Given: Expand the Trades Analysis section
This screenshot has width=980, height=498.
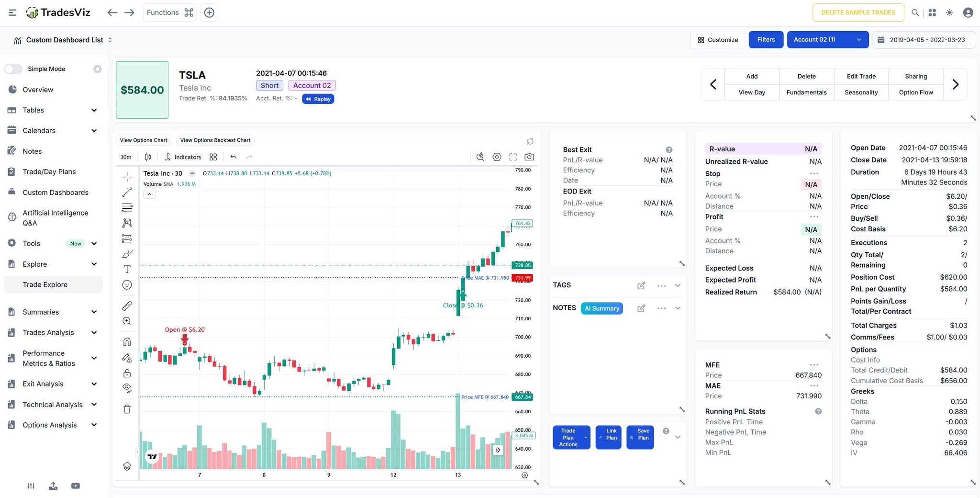Looking at the screenshot, I should click(x=53, y=332).
